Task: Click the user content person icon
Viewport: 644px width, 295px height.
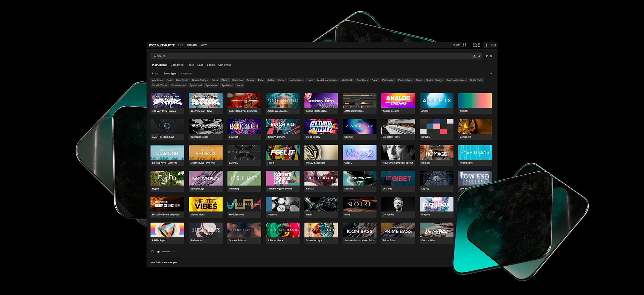Action: coord(474,56)
